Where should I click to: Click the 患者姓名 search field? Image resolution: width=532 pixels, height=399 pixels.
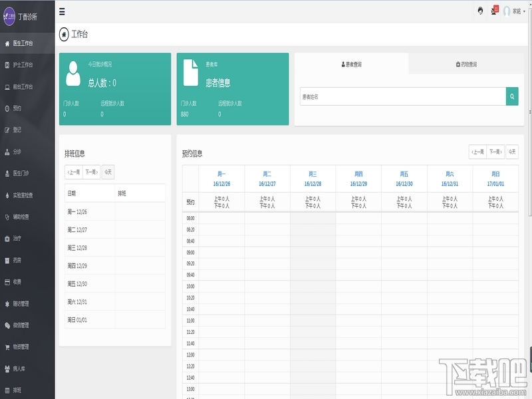tap(403, 96)
